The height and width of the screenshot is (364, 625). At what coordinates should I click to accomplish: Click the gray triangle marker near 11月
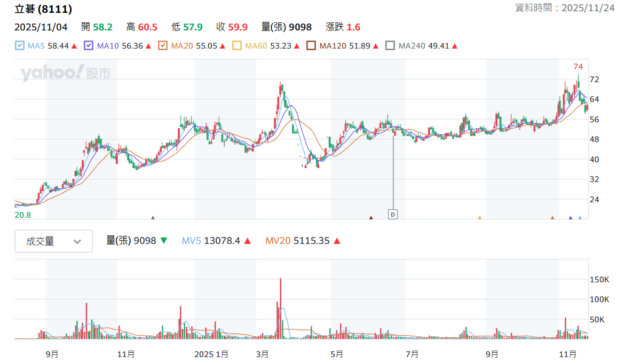(x=153, y=218)
